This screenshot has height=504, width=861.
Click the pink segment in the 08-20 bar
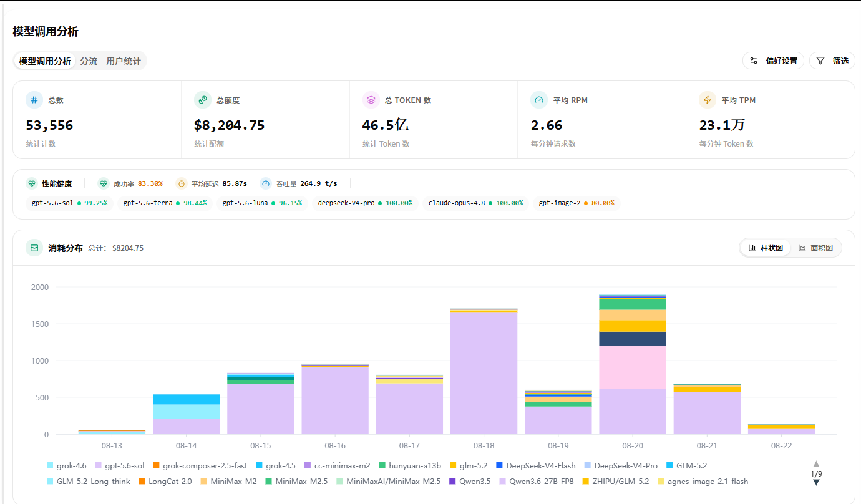click(x=633, y=367)
